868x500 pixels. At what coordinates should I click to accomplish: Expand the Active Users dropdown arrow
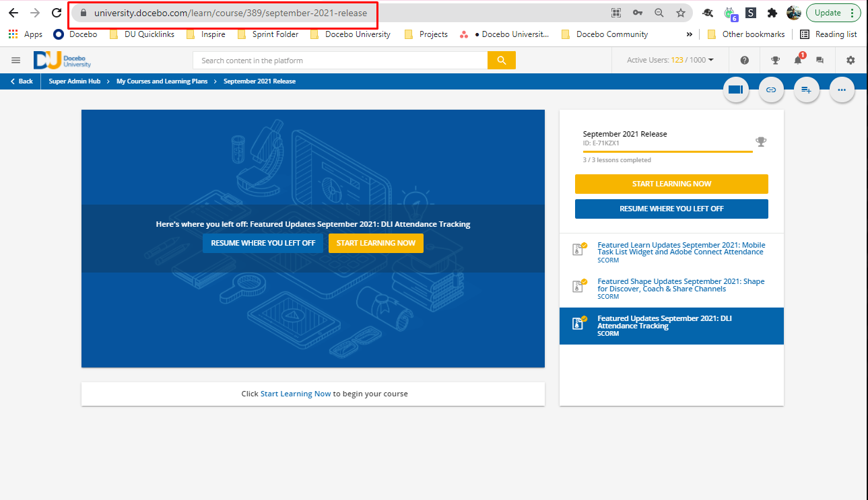711,60
